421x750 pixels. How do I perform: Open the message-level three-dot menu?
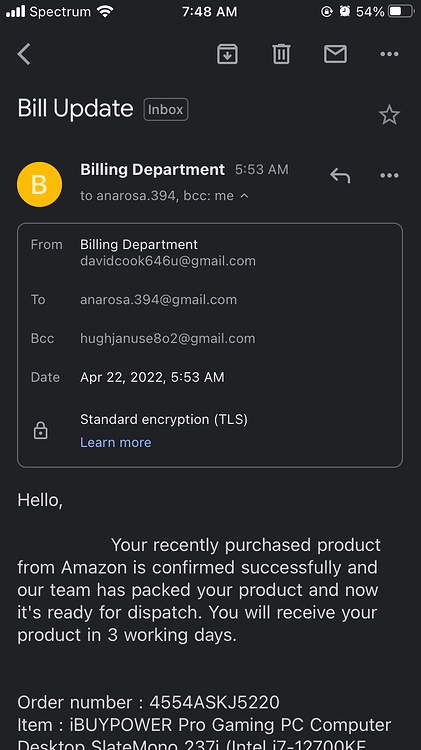point(389,176)
